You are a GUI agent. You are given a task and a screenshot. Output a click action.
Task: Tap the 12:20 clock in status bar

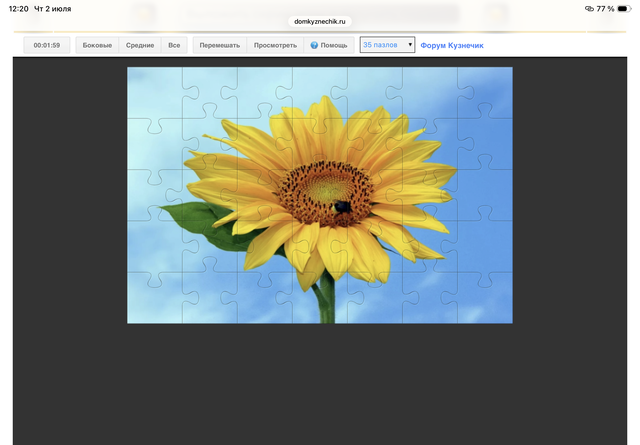19,9
